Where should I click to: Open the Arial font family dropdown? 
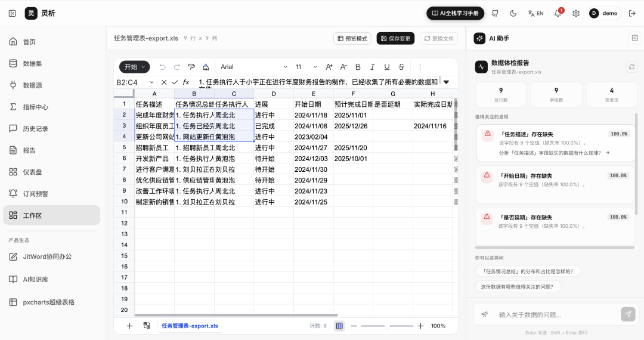pyautogui.click(x=253, y=67)
